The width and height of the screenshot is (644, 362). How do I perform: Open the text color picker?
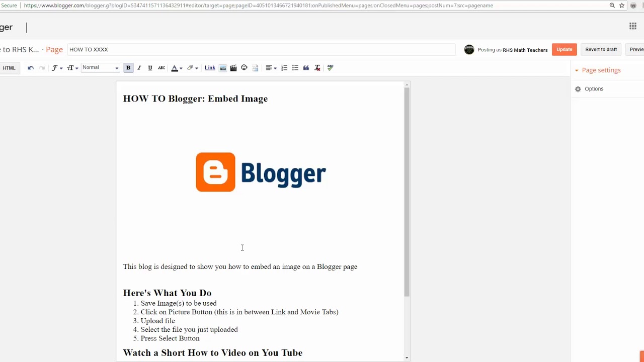(177, 68)
